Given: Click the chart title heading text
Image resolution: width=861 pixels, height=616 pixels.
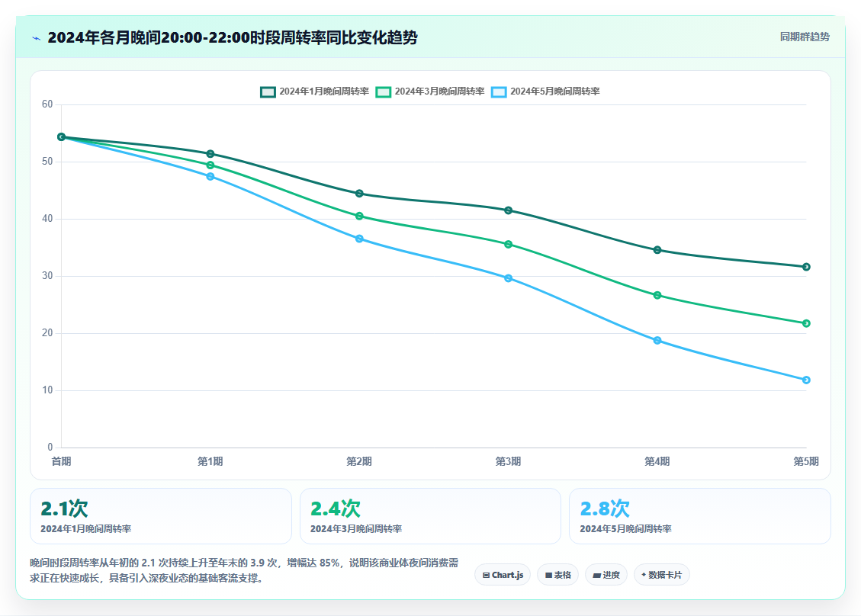Looking at the screenshot, I should [233, 37].
